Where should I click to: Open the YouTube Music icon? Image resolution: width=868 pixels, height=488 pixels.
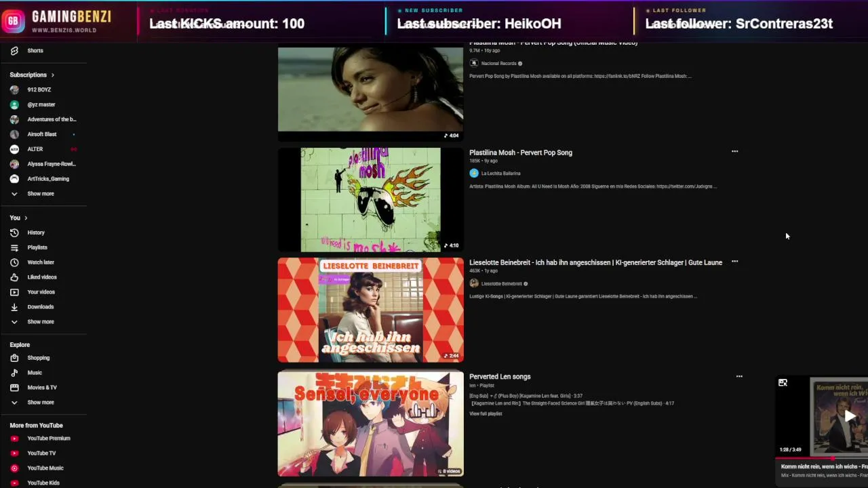(x=14, y=468)
